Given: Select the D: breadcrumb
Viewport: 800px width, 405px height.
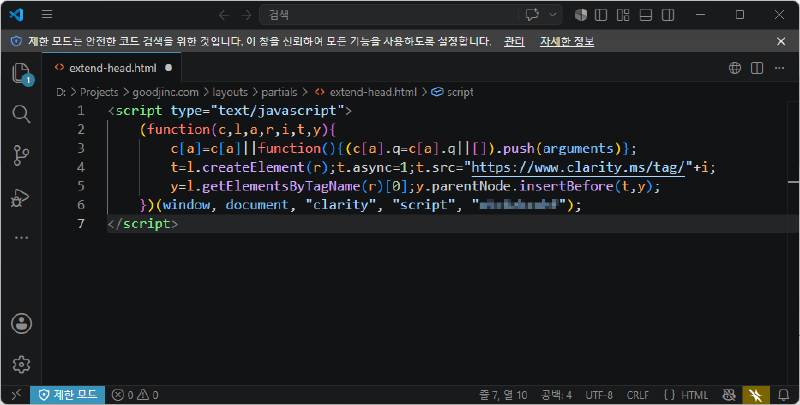Looking at the screenshot, I should click(61, 92).
